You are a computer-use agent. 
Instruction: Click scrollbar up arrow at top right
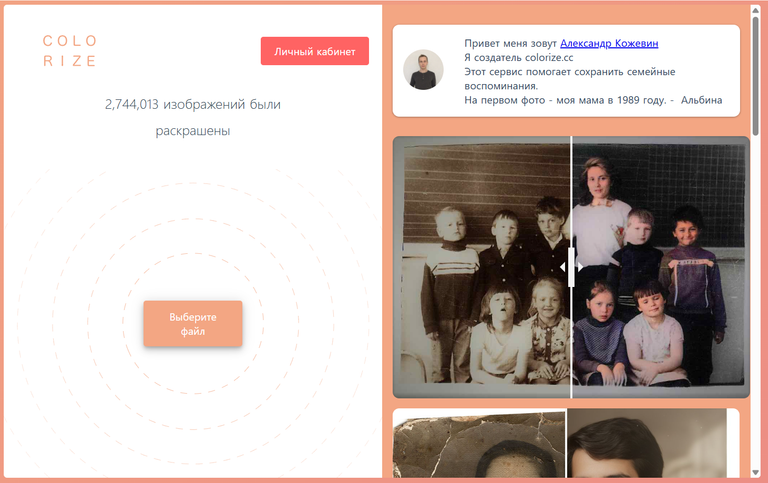click(756, 10)
